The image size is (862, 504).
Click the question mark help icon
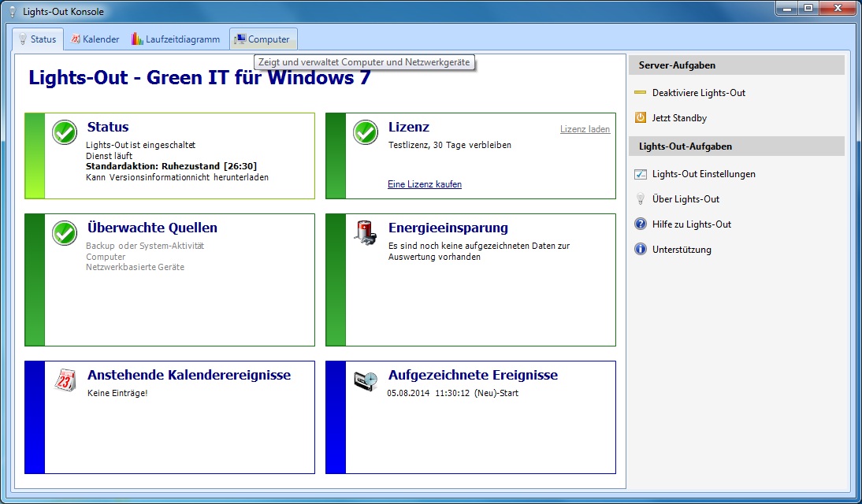641,224
